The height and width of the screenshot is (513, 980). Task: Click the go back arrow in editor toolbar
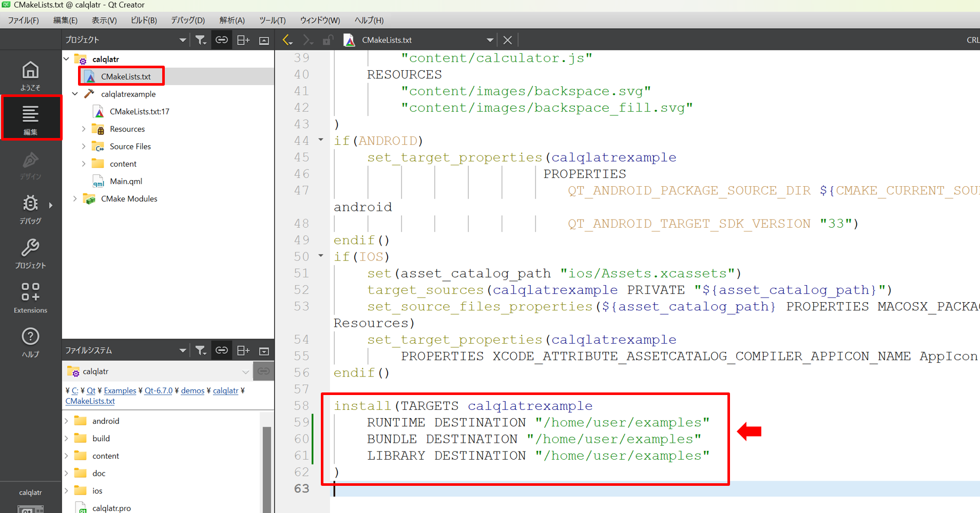click(287, 40)
